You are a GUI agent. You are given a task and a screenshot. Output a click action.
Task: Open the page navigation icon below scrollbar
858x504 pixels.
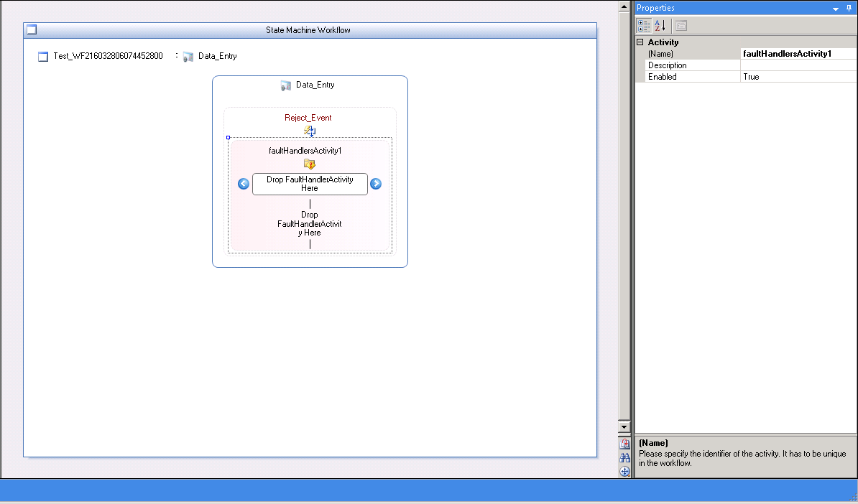pos(624,444)
